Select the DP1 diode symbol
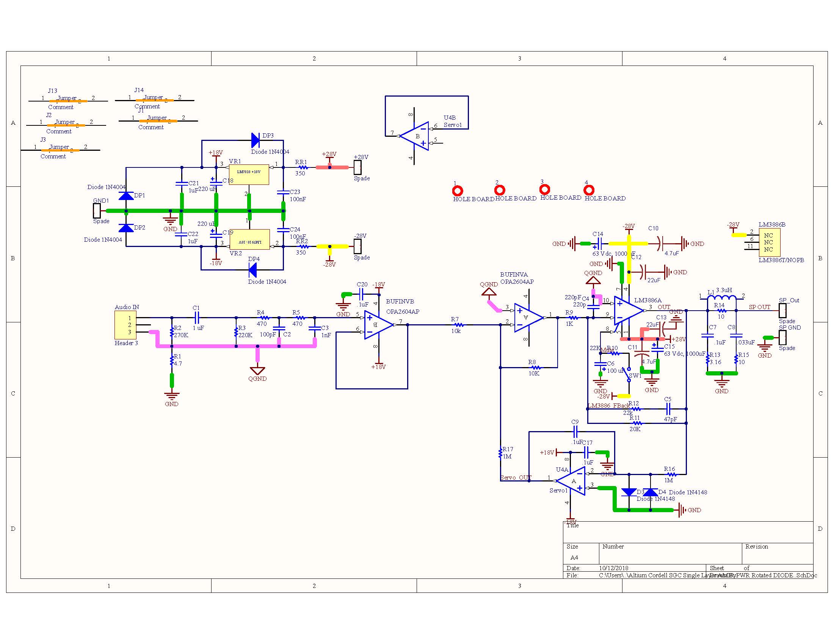Image resolution: width=834 pixels, height=644 pixels. point(126,196)
